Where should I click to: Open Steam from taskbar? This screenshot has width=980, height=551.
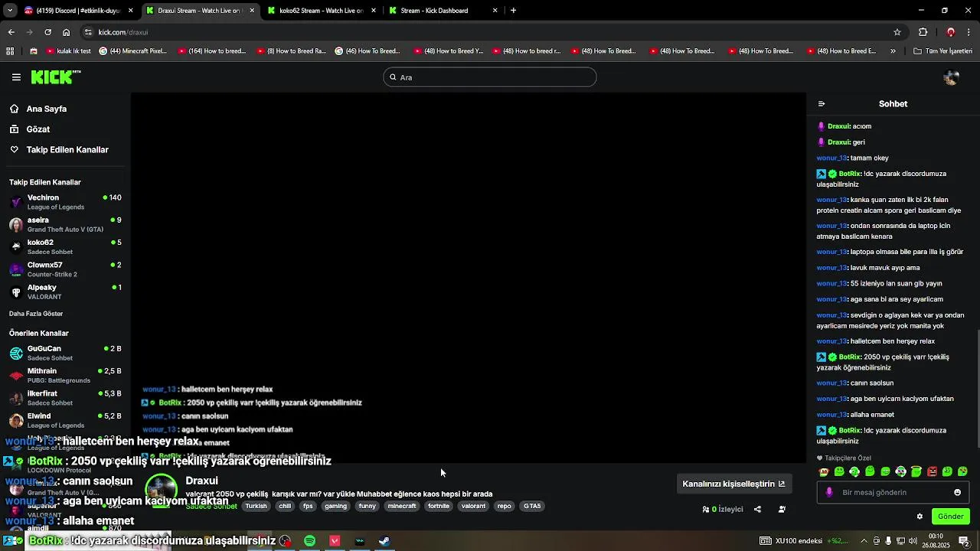coord(384,541)
